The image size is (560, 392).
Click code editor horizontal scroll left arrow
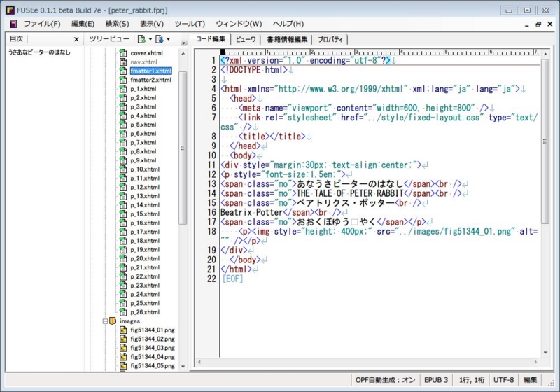(x=199, y=362)
